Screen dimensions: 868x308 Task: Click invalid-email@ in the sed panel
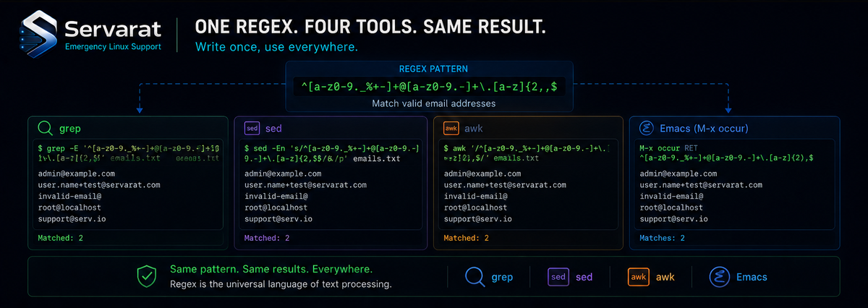276,196
